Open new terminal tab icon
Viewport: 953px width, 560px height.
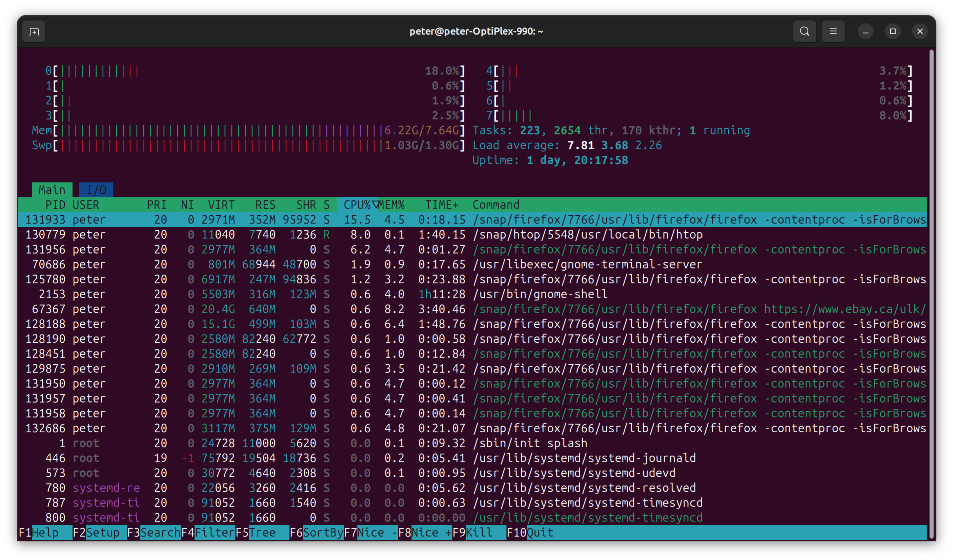pyautogui.click(x=34, y=31)
